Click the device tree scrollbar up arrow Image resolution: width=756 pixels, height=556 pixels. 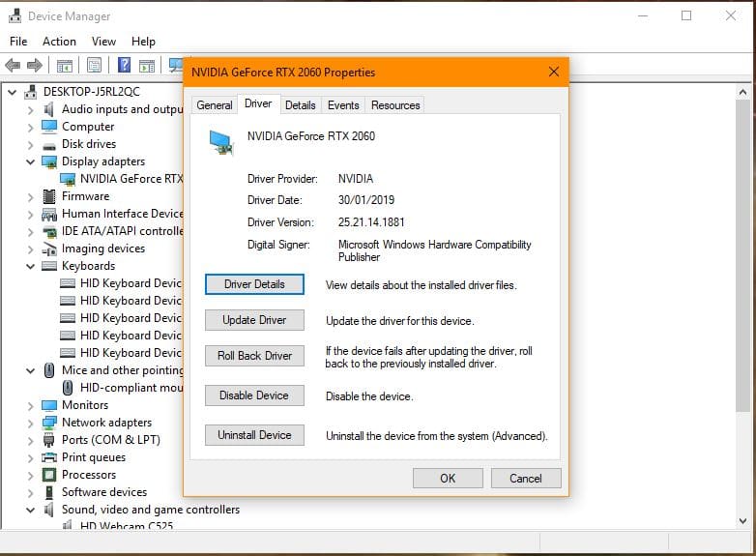coord(743,92)
